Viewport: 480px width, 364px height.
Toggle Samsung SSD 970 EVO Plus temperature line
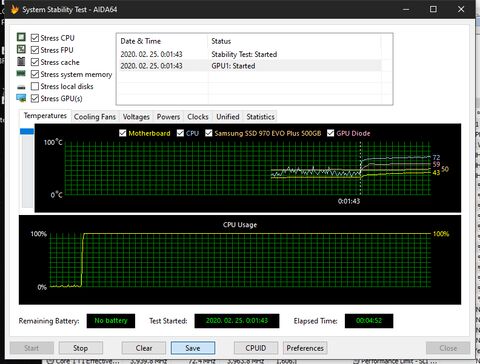tap(209, 133)
